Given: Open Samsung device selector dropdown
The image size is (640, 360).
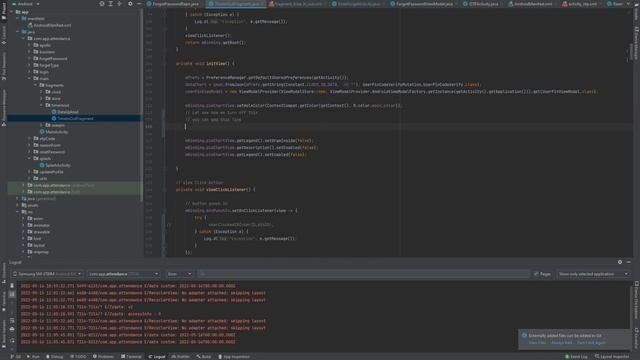Looking at the screenshot, I should click(x=47, y=274).
